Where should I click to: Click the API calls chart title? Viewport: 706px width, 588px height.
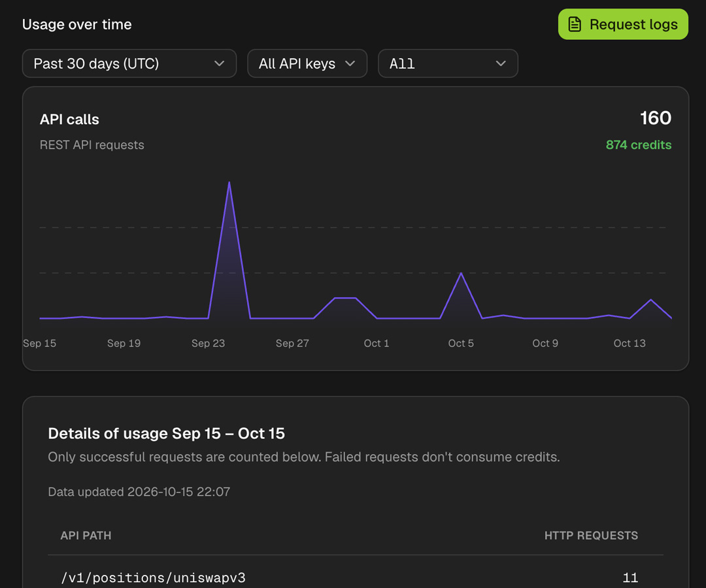(x=69, y=119)
